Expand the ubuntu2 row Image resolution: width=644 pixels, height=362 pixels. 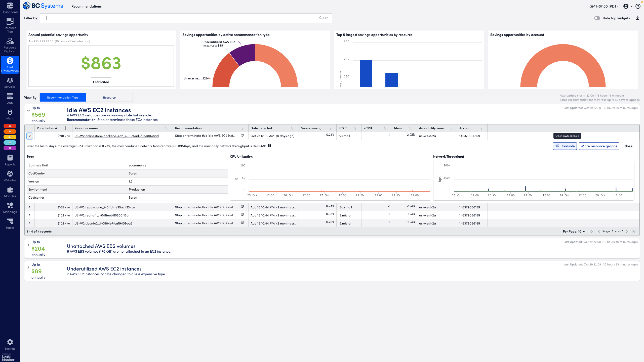tap(30, 223)
